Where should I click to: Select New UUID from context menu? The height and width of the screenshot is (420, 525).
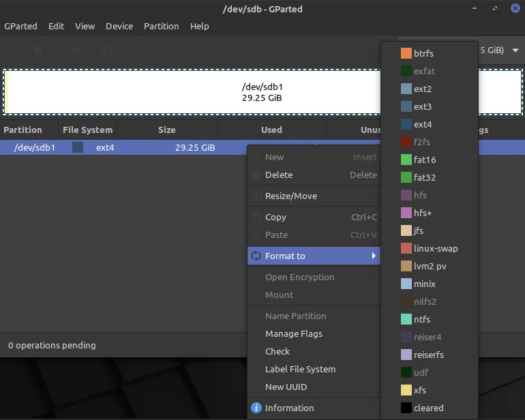314,387
